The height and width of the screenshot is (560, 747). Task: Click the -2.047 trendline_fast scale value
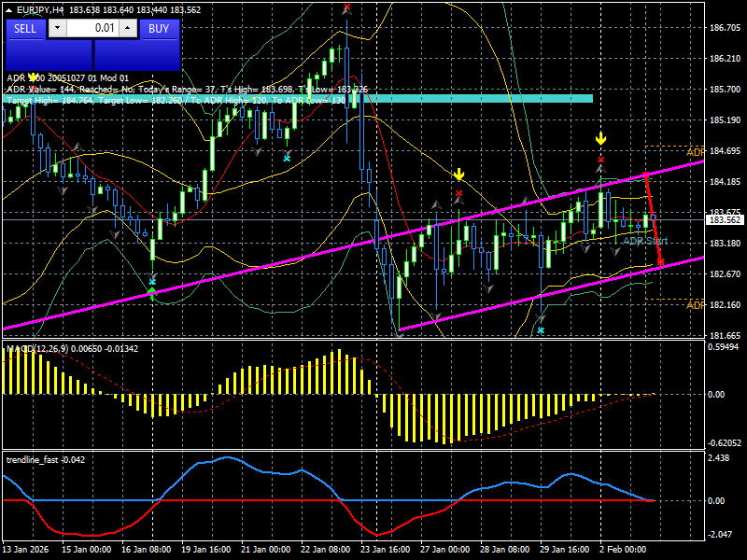coord(719,534)
